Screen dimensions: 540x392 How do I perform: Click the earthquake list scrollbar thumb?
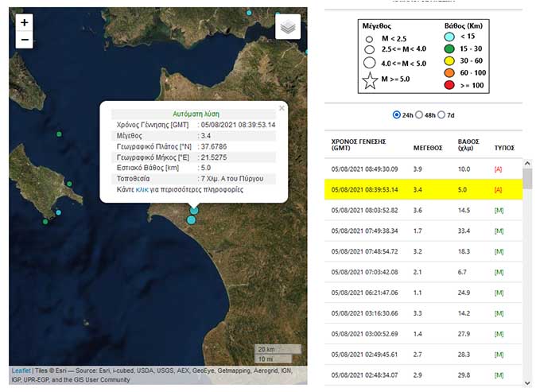527,178
